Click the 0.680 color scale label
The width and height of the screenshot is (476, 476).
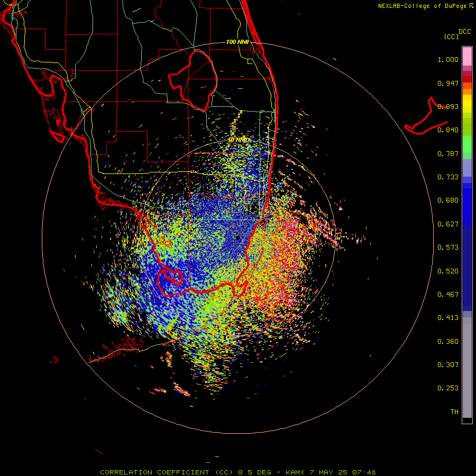coord(448,200)
